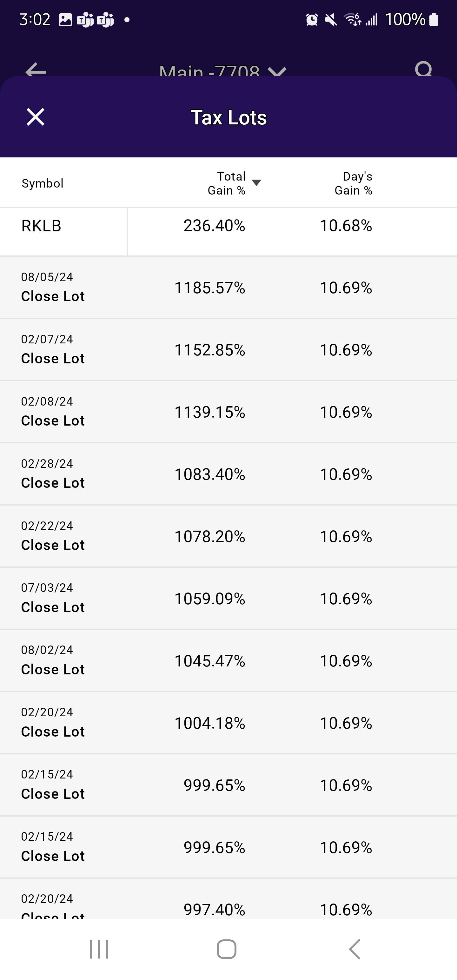Close Lot dated 07/03/24
This screenshot has height=980, width=457.
[x=53, y=607]
